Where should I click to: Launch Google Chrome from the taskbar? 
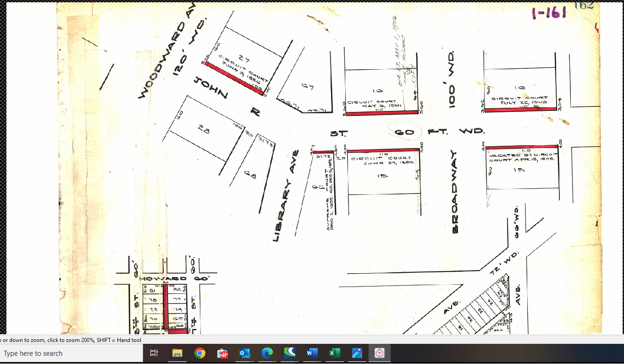199,353
